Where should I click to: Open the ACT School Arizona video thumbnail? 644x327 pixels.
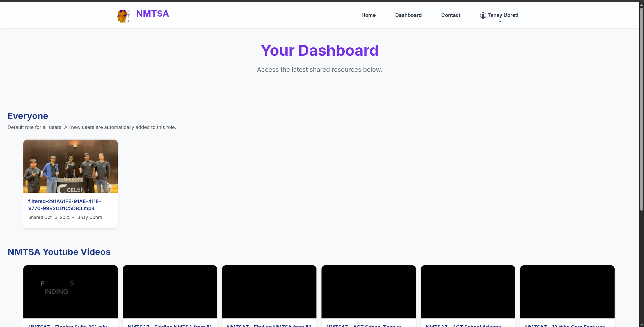[x=468, y=291]
